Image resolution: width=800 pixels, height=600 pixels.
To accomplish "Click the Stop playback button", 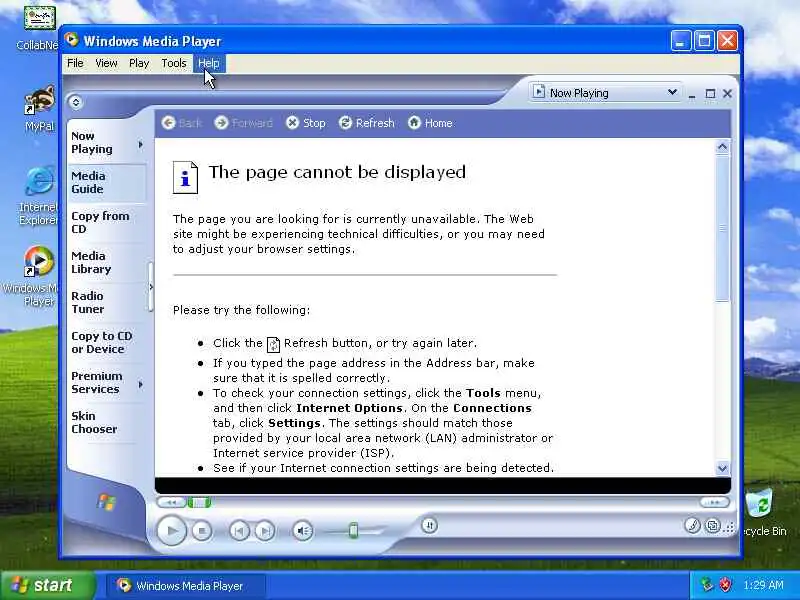I will click(202, 531).
